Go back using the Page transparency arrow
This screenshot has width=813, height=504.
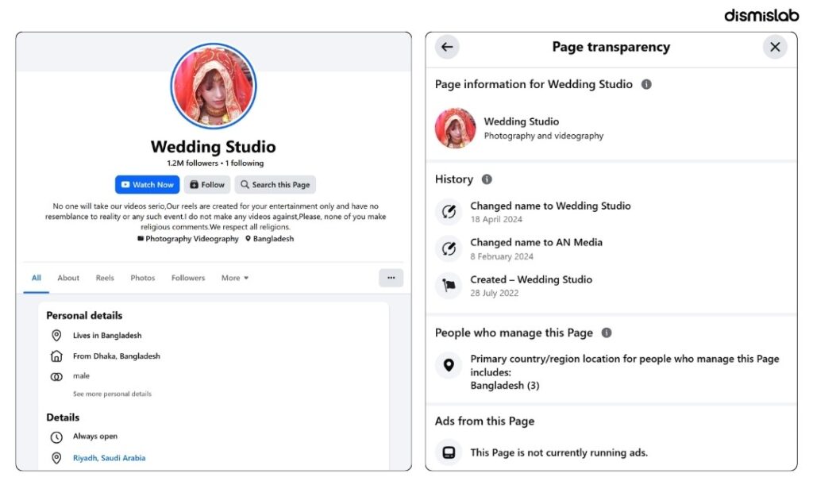point(447,47)
